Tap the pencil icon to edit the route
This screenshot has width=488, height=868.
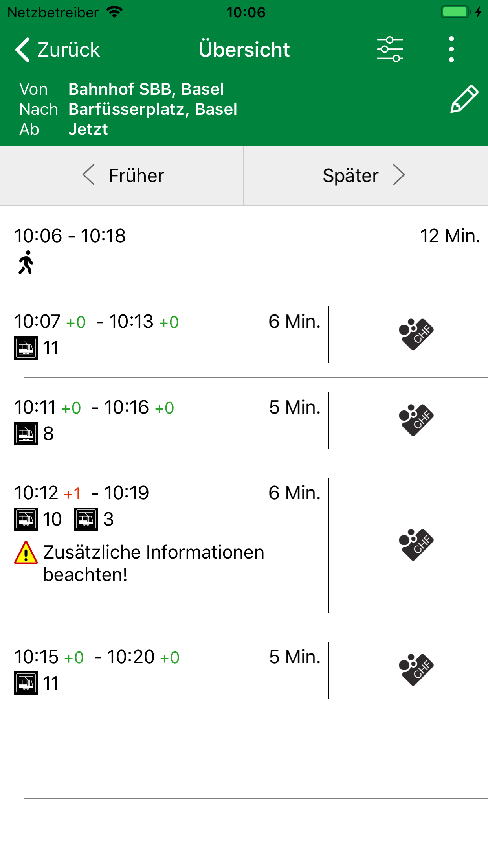[x=464, y=99]
